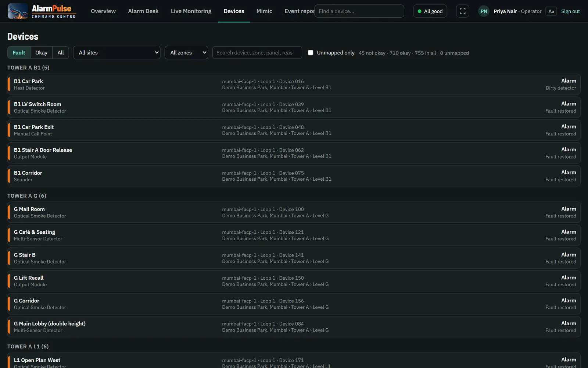
Task: Click the Dirty detector status text
Action: click(561, 88)
